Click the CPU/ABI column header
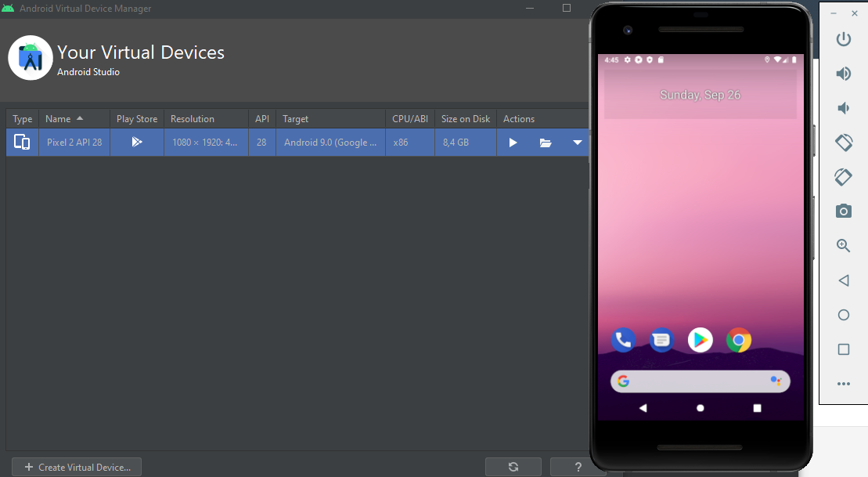 tap(410, 118)
